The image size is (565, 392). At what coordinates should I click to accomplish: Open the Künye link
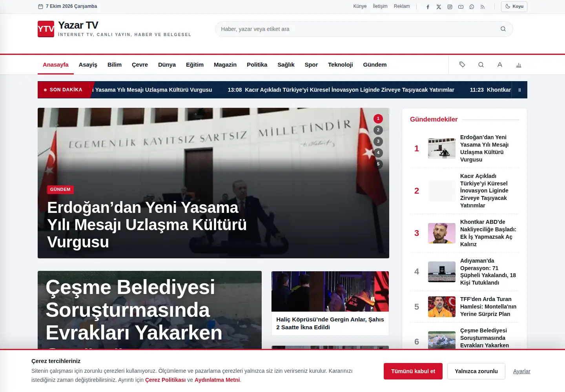(x=360, y=6)
